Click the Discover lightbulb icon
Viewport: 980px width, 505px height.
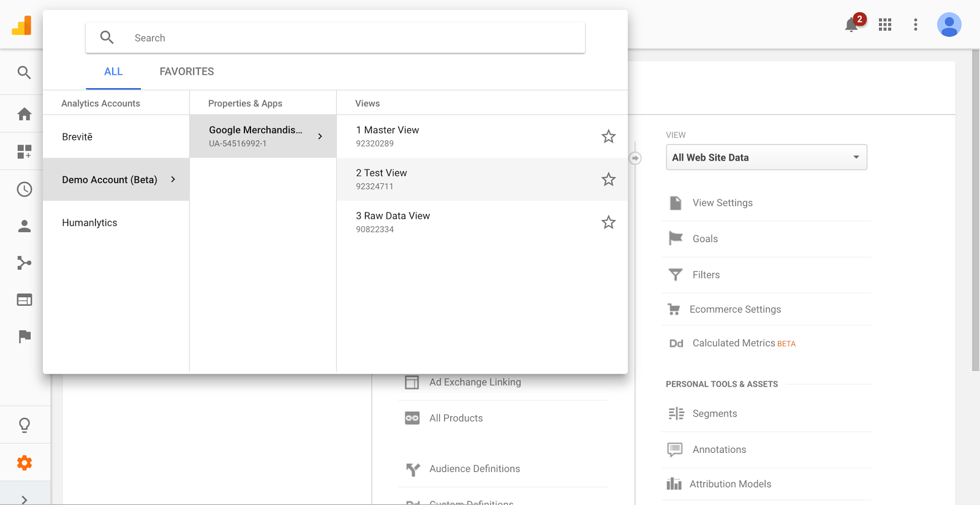(24, 425)
